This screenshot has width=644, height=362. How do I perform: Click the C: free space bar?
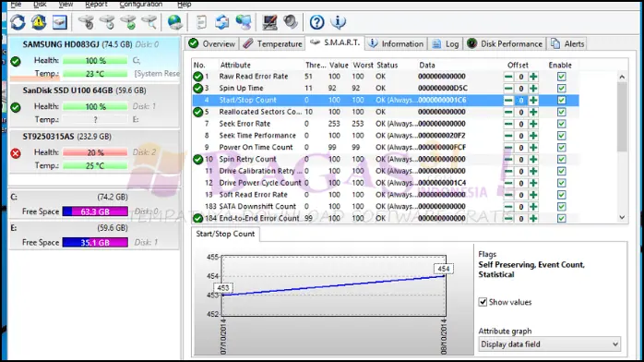(95, 211)
